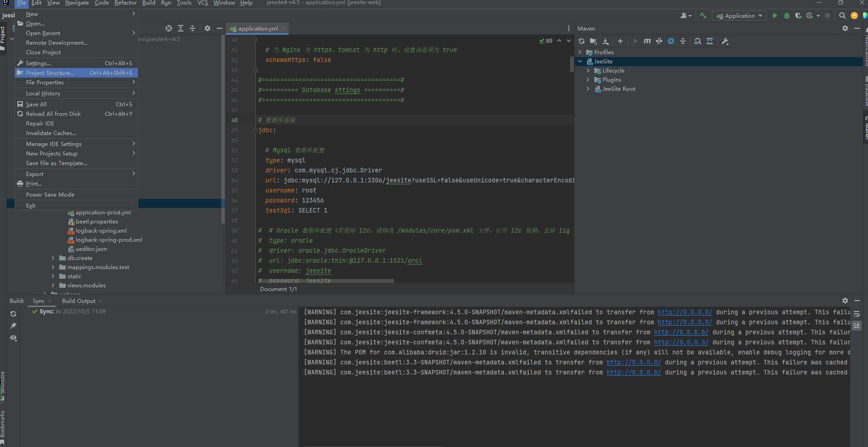
Task: Click Profile Application icon
Action: click(810, 16)
